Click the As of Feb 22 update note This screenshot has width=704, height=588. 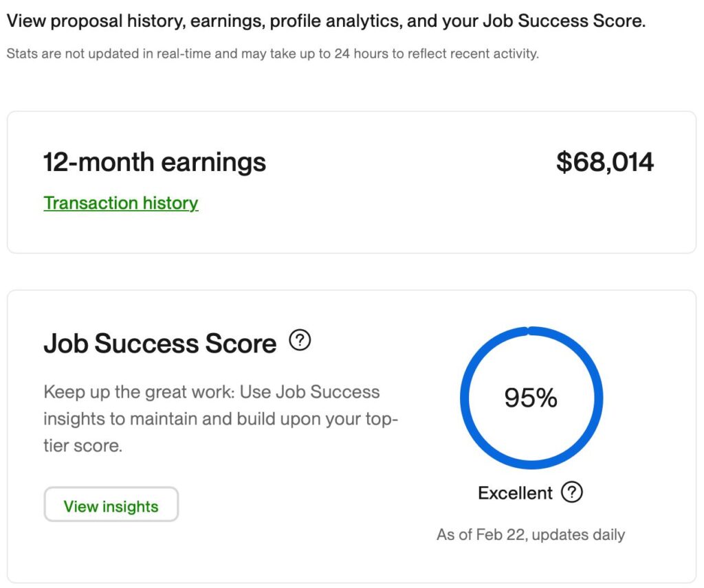531,534
